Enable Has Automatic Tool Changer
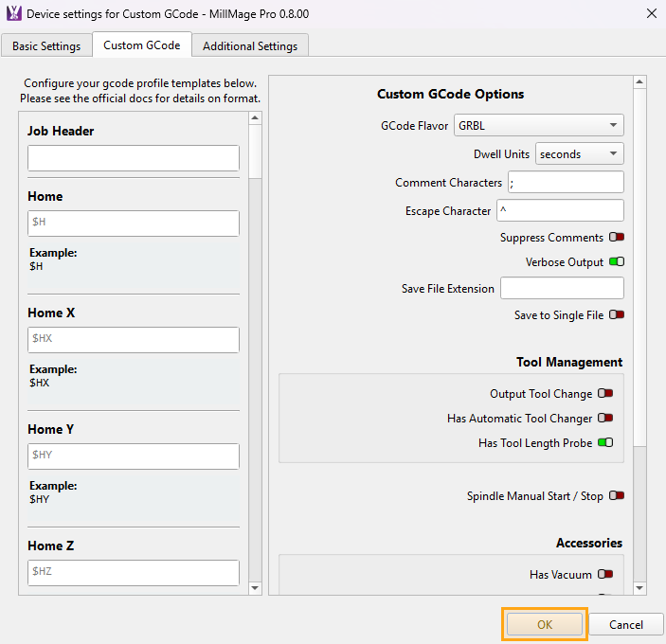Viewport: 666px width, 644px height. (x=605, y=419)
